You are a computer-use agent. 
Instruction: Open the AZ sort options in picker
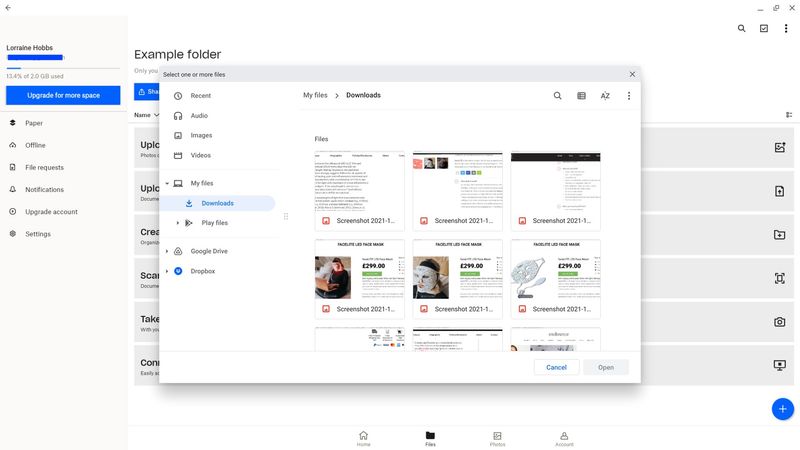(605, 95)
